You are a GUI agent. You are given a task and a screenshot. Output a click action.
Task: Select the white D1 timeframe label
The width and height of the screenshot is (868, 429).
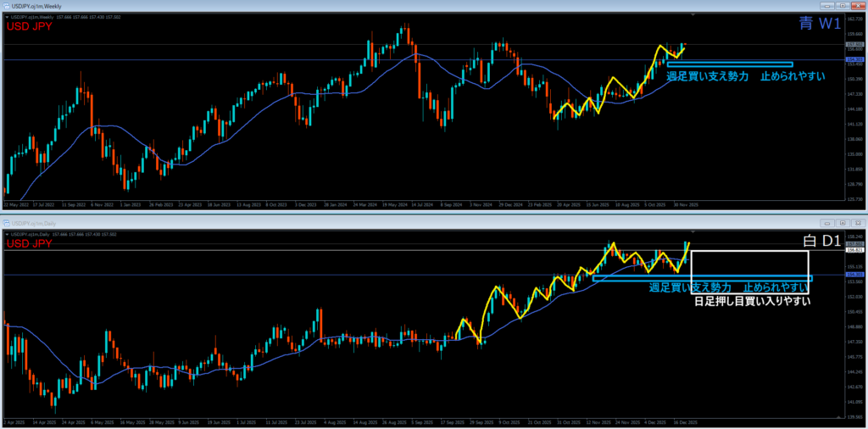coord(821,242)
